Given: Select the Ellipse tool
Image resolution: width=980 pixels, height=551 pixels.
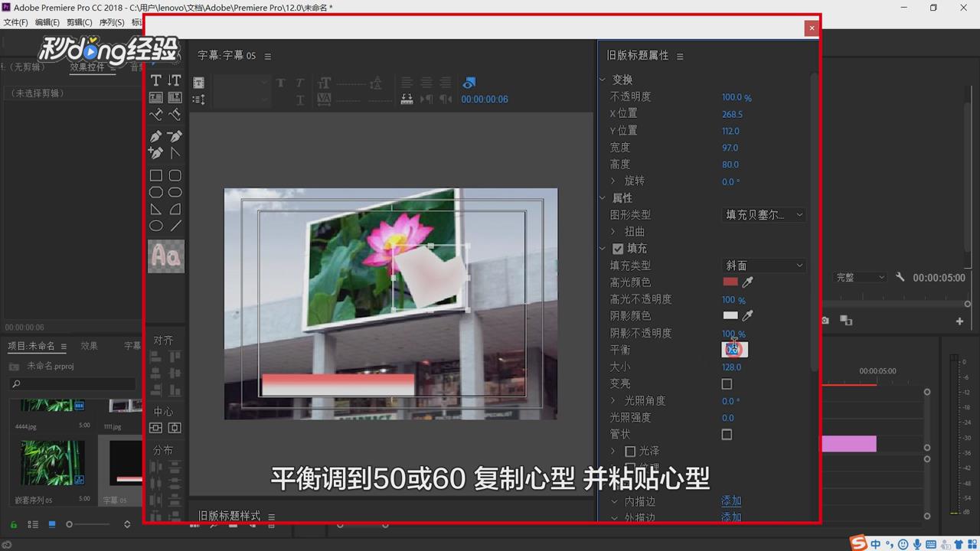Looking at the screenshot, I should point(155,226).
